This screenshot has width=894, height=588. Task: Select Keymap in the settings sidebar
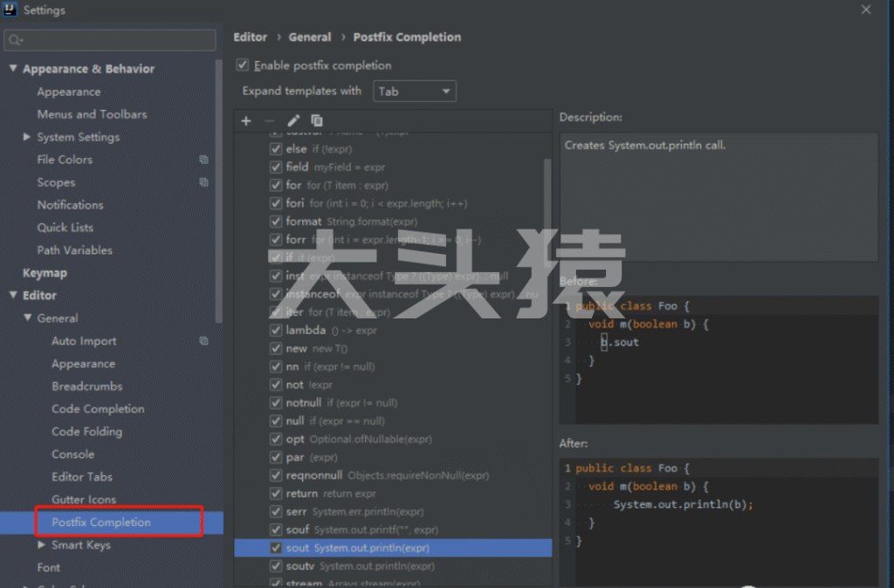point(45,273)
